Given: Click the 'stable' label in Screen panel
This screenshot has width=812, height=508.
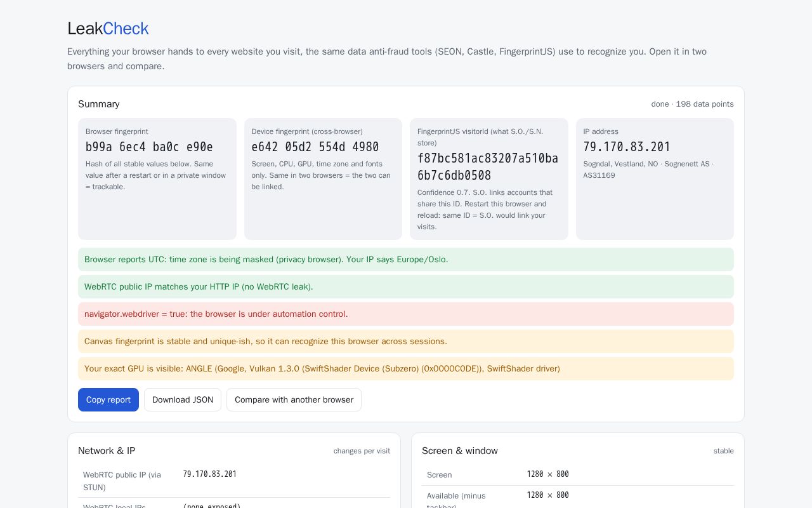Looking at the screenshot, I should 723,451.
